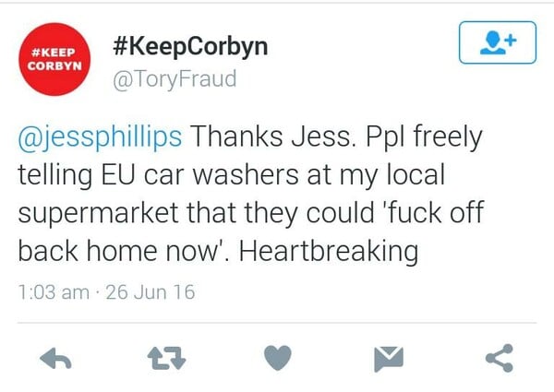The width and height of the screenshot is (554, 392).
Task: Tap the word 'Heartbreaking' in the tweet
Action: pos(329,251)
